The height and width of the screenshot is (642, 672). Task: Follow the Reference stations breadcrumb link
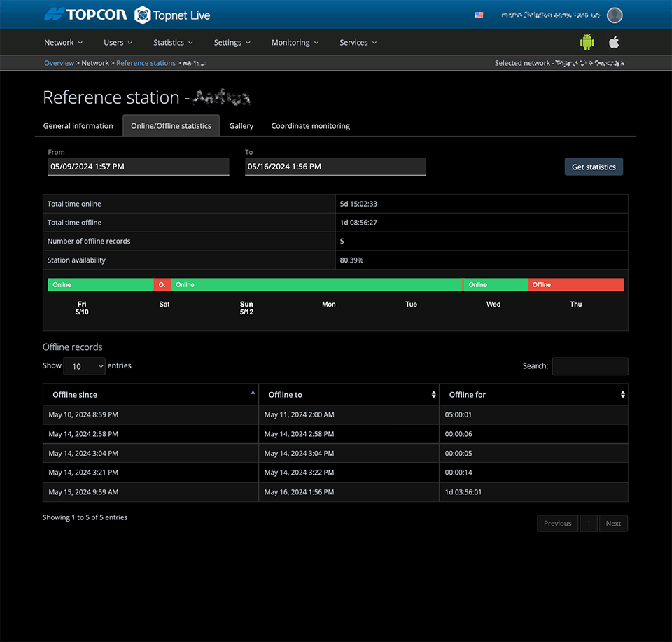(x=146, y=63)
